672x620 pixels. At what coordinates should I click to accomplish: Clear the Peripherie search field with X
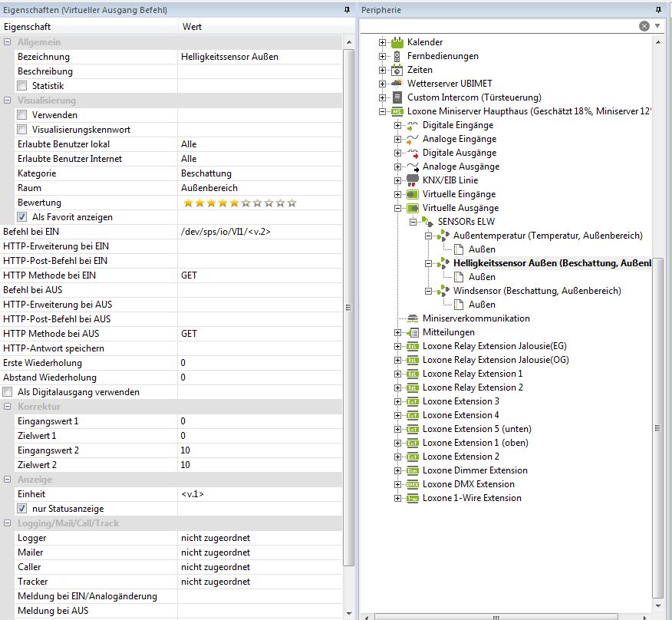click(x=644, y=26)
